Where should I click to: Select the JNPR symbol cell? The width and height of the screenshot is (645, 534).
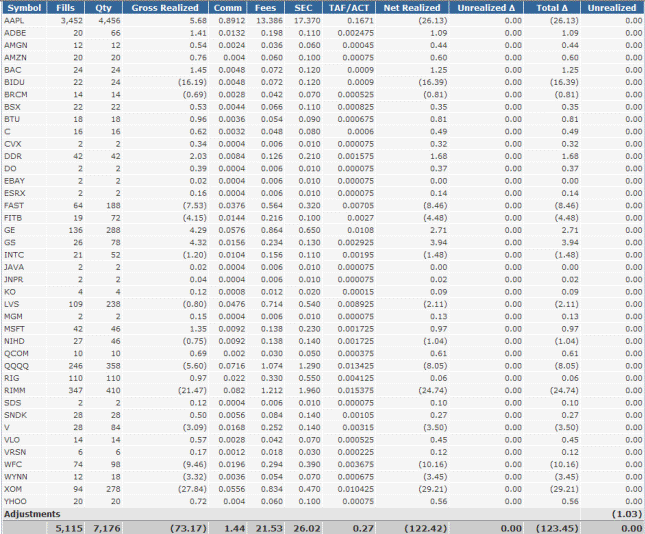click(14, 279)
